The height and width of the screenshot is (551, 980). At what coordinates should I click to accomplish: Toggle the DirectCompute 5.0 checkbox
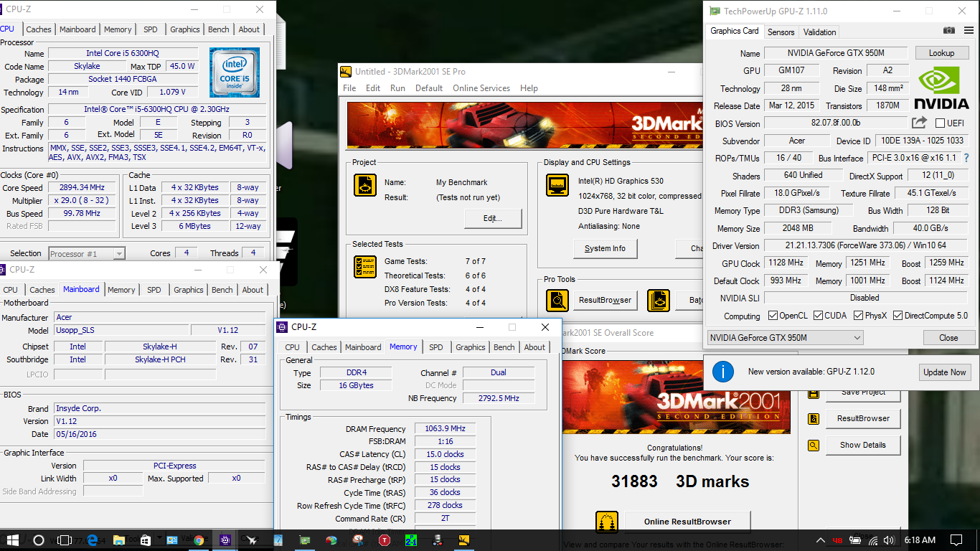click(898, 316)
